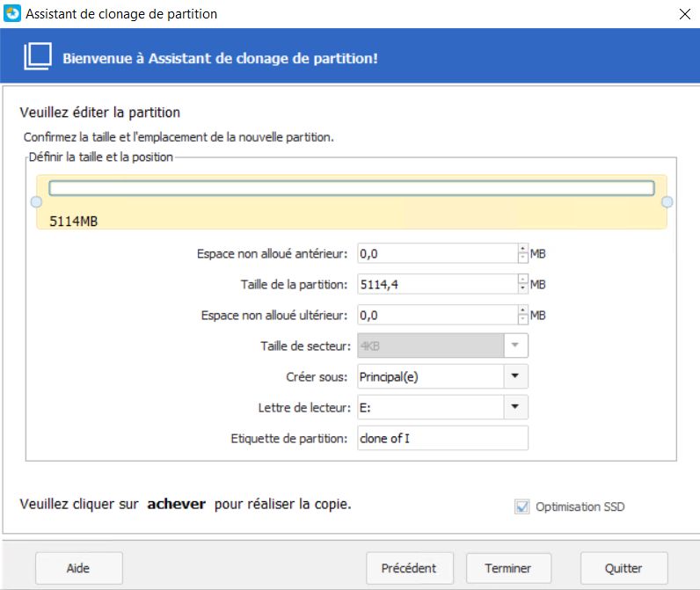The width and height of the screenshot is (700, 590).
Task: Expand the Lettre de lecteur dropdown
Action: [514, 407]
